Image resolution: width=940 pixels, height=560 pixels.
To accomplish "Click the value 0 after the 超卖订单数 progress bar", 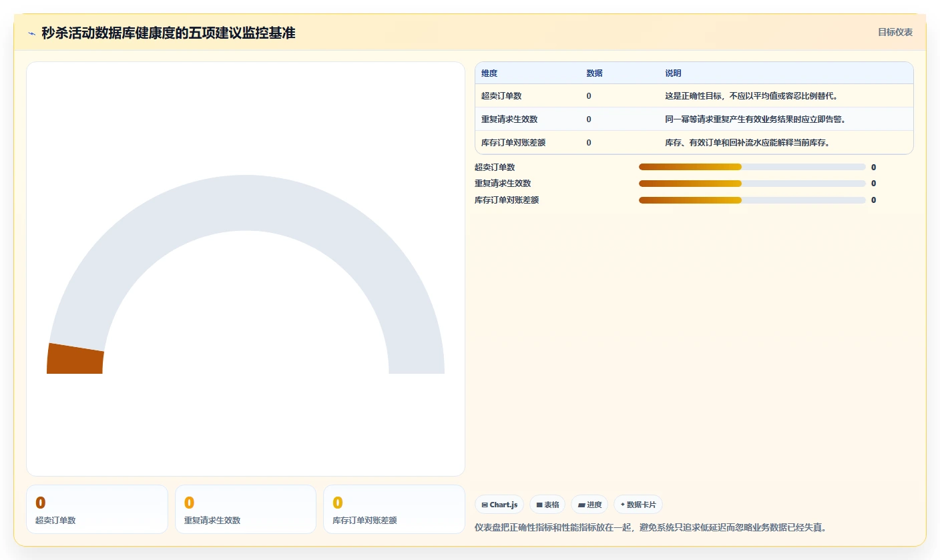I will pos(873,167).
